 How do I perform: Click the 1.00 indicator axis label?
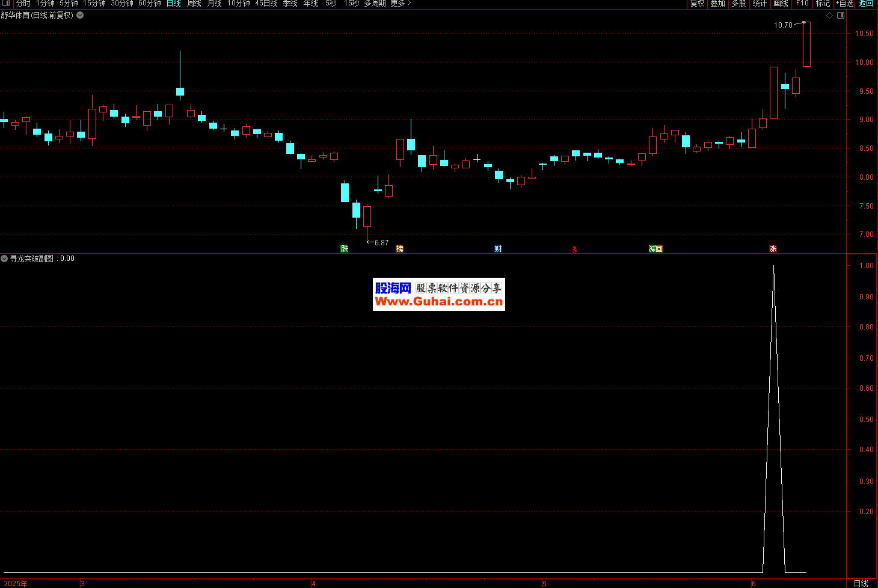867,266
